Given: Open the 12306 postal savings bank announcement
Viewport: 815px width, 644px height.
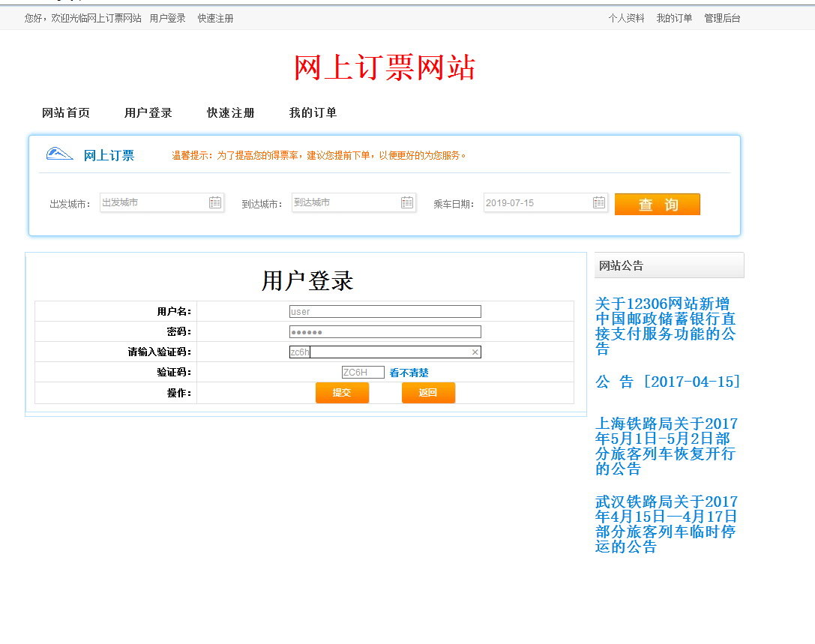Looking at the screenshot, I should click(x=665, y=326).
